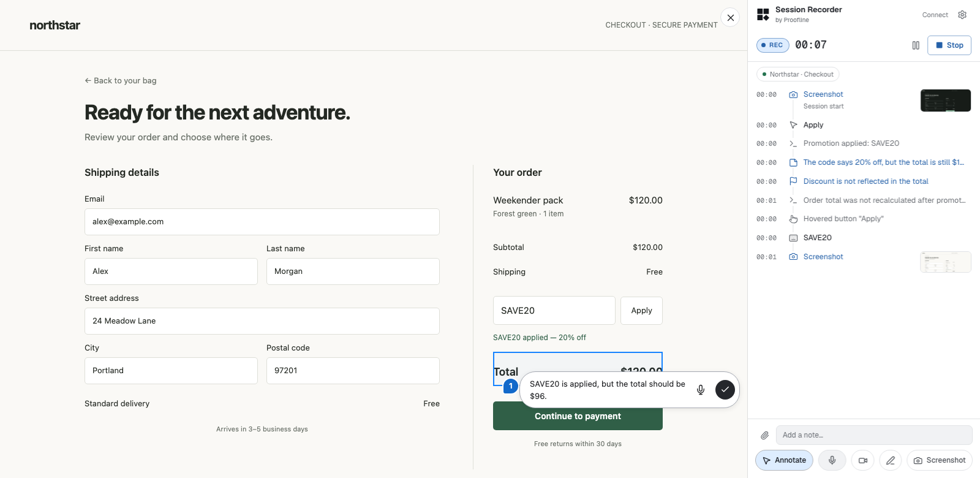Image resolution: width=980 pixels, height=478 pixels.
Task: Apply the promo code
Action: click(641, 311)
